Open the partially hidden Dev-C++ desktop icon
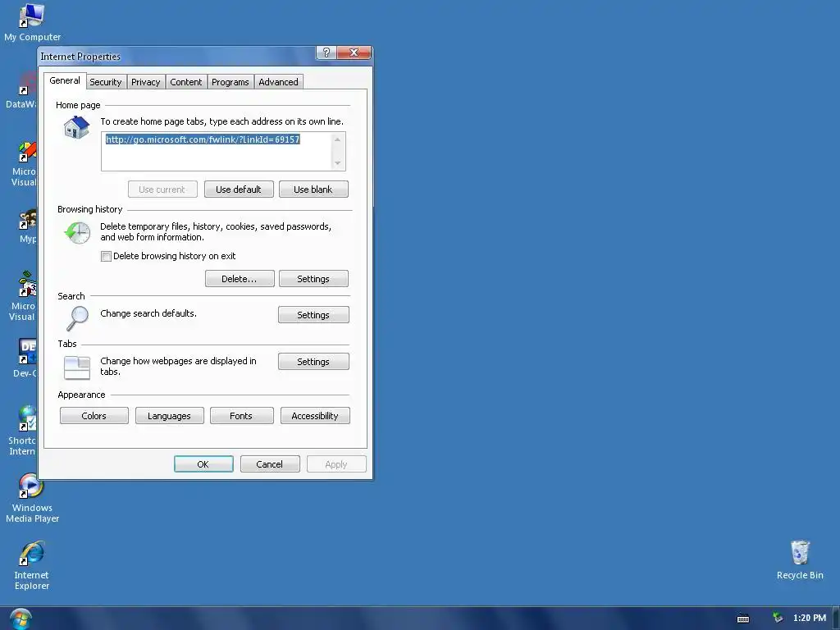Image resolution: width=840 pixels, height=630 pixels. [26, 357]
